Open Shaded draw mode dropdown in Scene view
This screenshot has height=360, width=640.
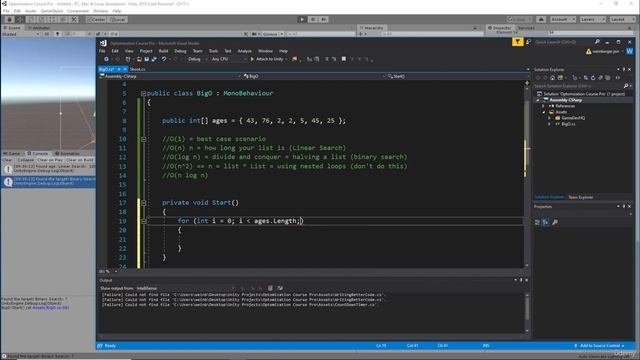(20, 34)
